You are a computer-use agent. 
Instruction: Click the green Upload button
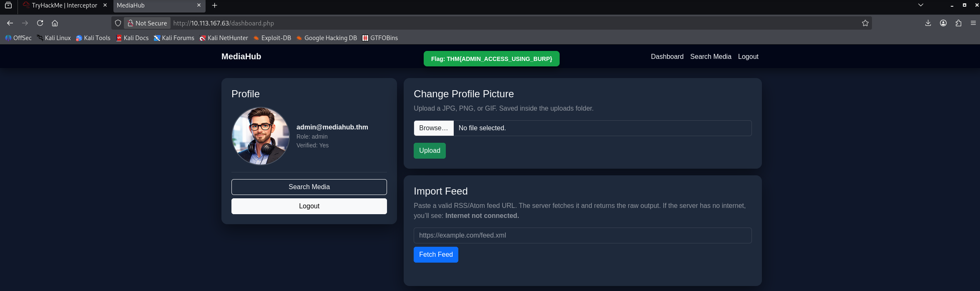tap(430, 151)
